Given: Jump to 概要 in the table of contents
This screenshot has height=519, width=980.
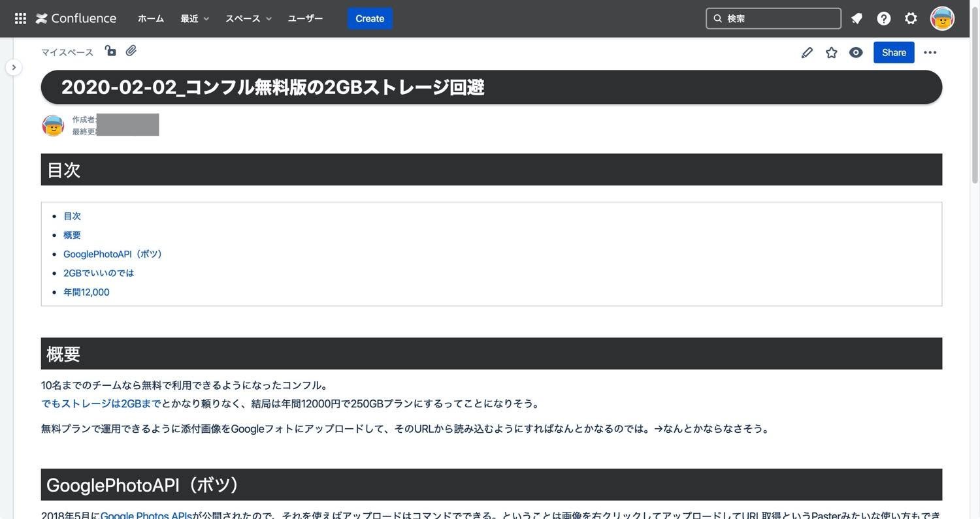Looking at the screenshot, I should click(x=72, y=235).
